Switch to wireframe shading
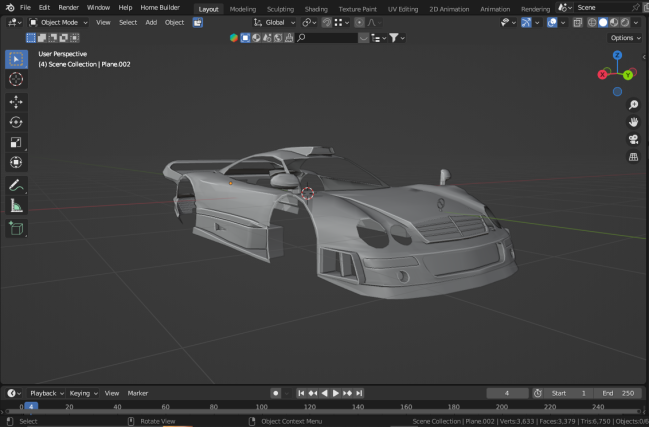 click(592, 22)
